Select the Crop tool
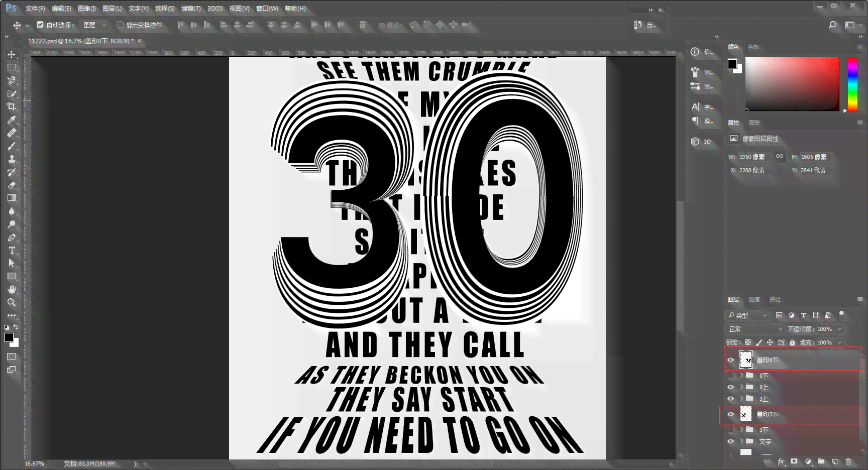 tap(12, 106)
